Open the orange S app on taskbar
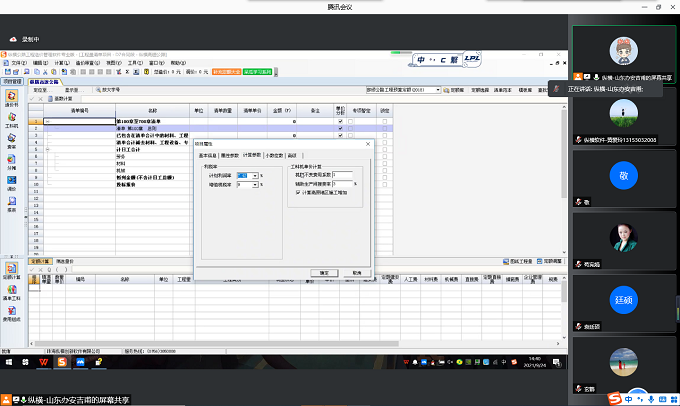 pyautogui.click(x=62, y=362)
